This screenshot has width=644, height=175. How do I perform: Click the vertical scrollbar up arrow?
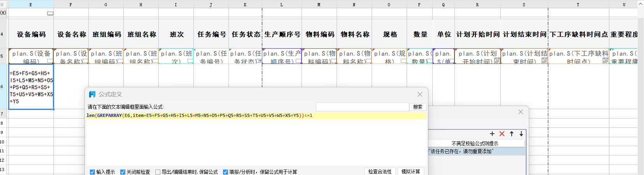click(x=640, y=4)
